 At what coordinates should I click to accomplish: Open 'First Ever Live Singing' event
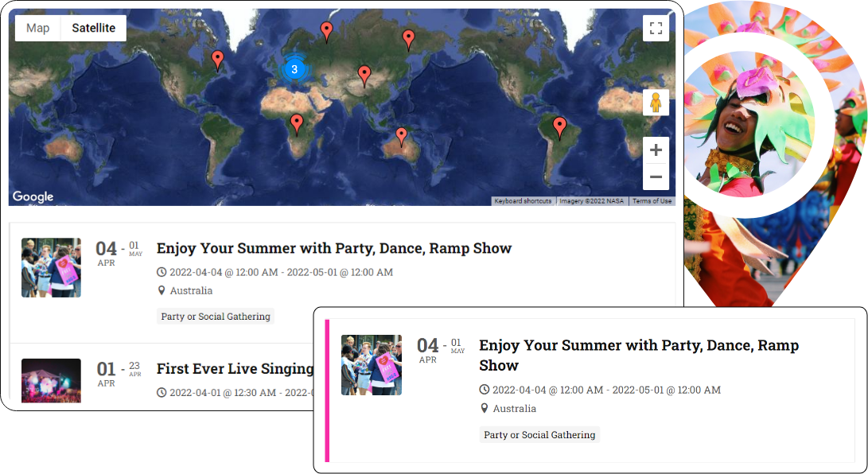coord(235,368)
